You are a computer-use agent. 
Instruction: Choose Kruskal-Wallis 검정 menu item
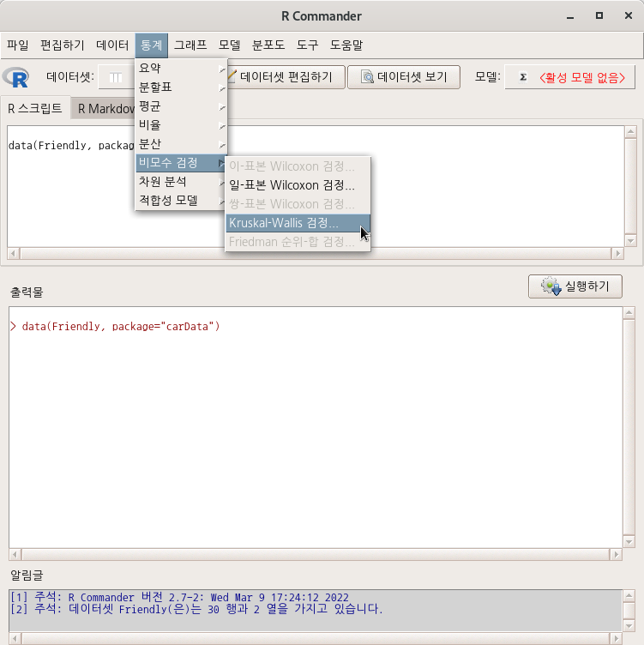[x=298, y=223]
